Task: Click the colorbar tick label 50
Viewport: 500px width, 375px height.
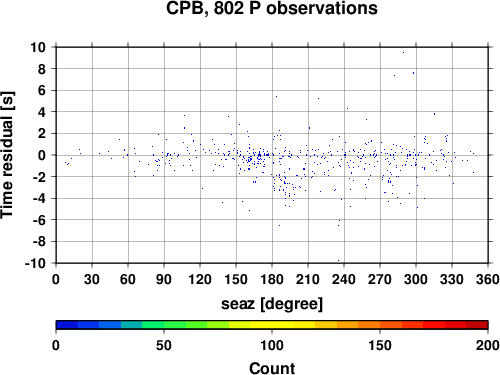Action: [164, 346]
